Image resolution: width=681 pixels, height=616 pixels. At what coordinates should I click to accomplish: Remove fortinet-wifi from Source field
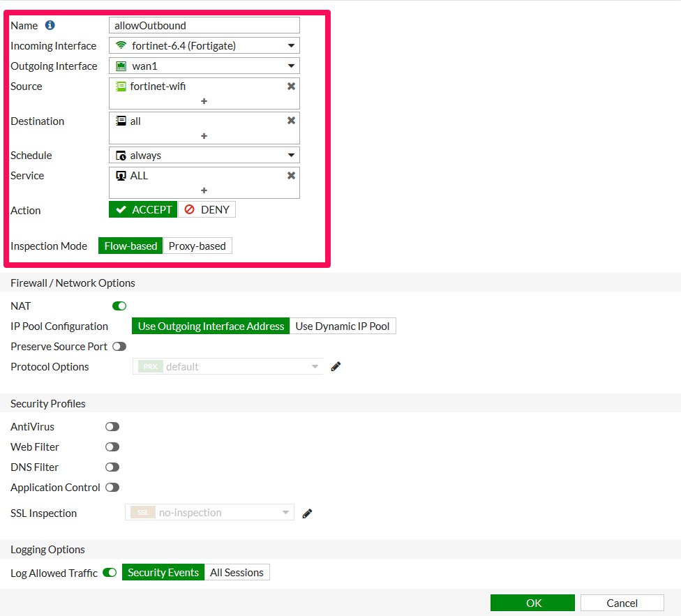(291, 86)
